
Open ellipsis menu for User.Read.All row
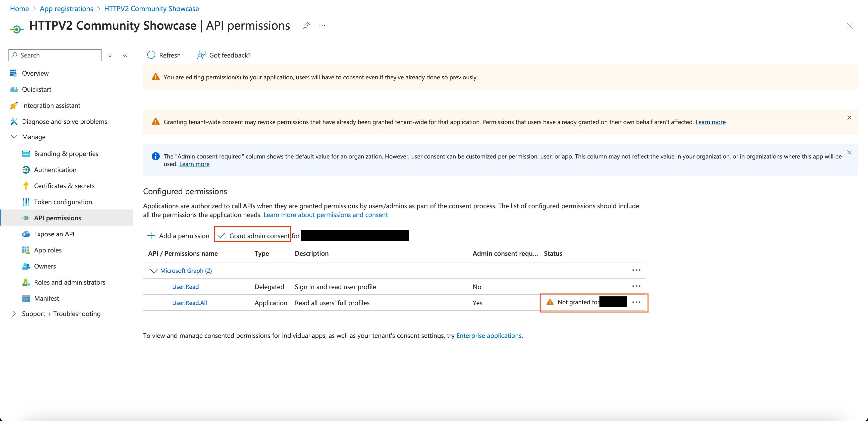coord(636,302)
